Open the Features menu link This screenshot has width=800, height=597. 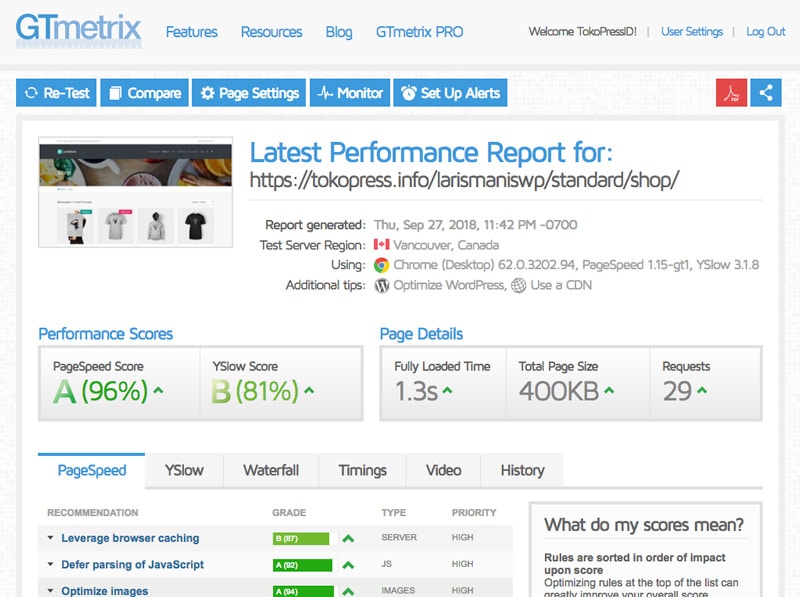[x=191, y=32]
